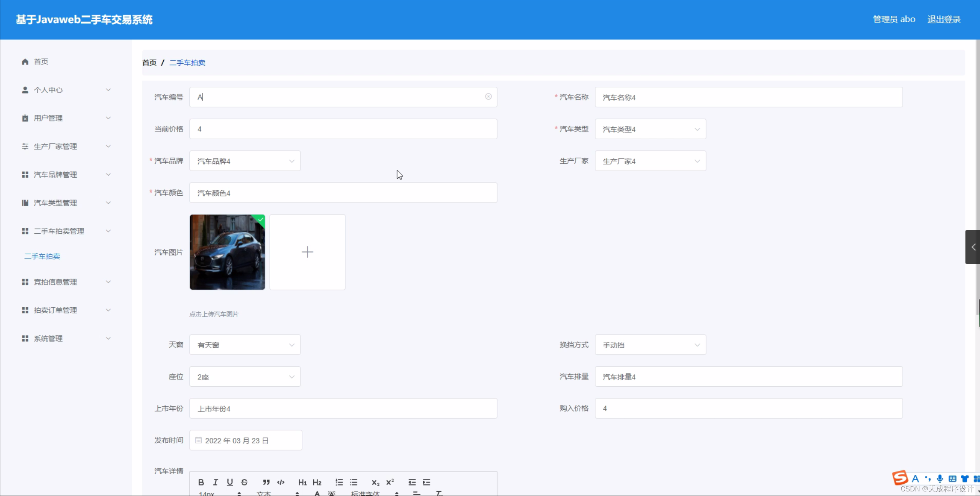This screenshot has height=496, width=980.
Task: Apply subscript formatting in editor
Action: pyautogui.click(x=375, y=482)
